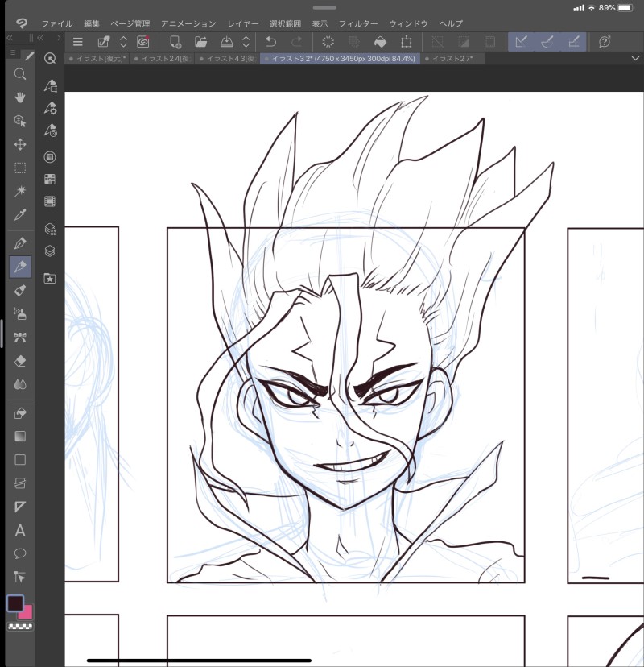Image resolution: width=644 pixels, height=667 pixels.
Task: Open the Tool Property panel icon
Action: click(50, 108)
